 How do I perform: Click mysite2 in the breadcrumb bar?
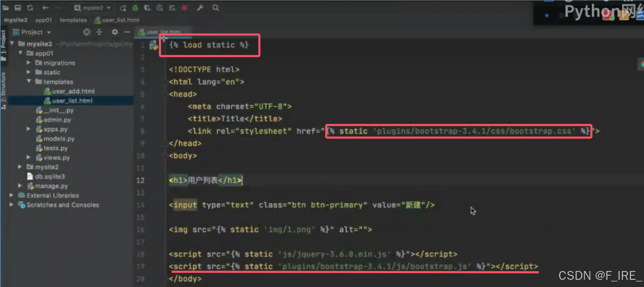coord(16,20)
